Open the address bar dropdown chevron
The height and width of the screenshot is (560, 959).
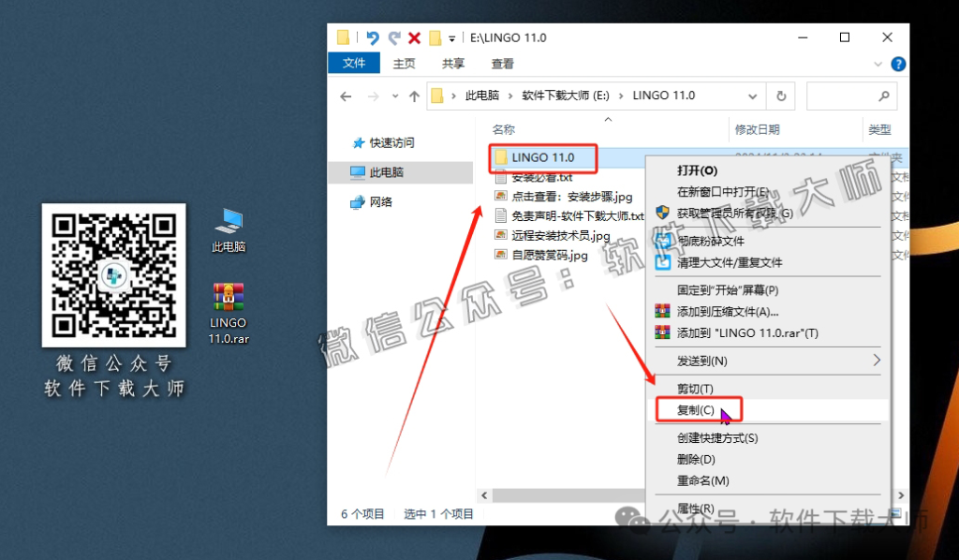pos(752,95)
